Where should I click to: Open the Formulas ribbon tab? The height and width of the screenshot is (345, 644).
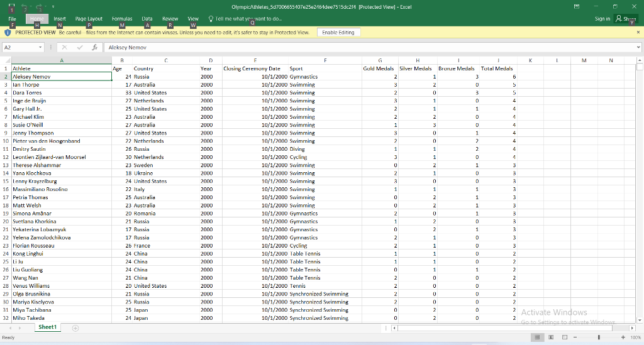(x=122, y=19)
